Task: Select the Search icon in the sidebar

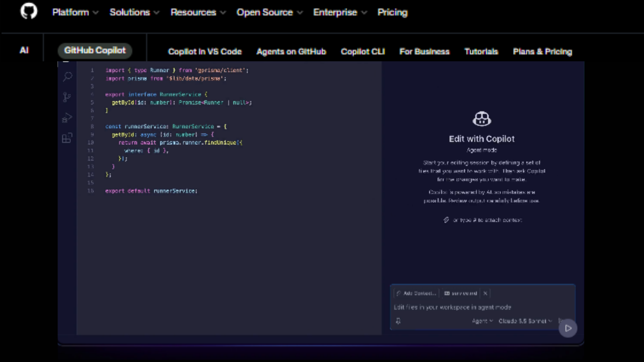Action: [67, 77]
